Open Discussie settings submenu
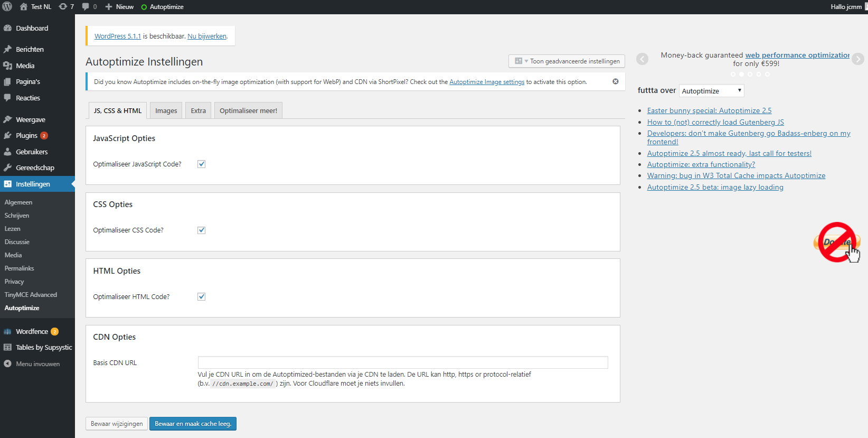 [x=17, y=242]
